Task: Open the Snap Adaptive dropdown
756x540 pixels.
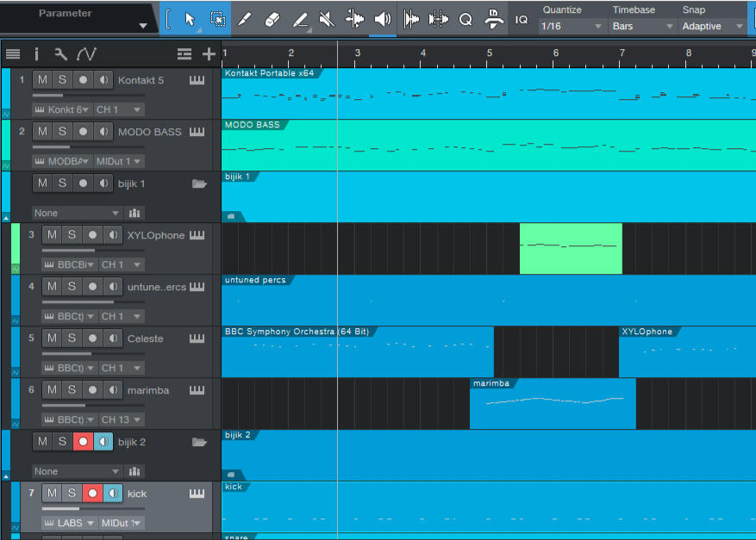Action: coord(712,26)
